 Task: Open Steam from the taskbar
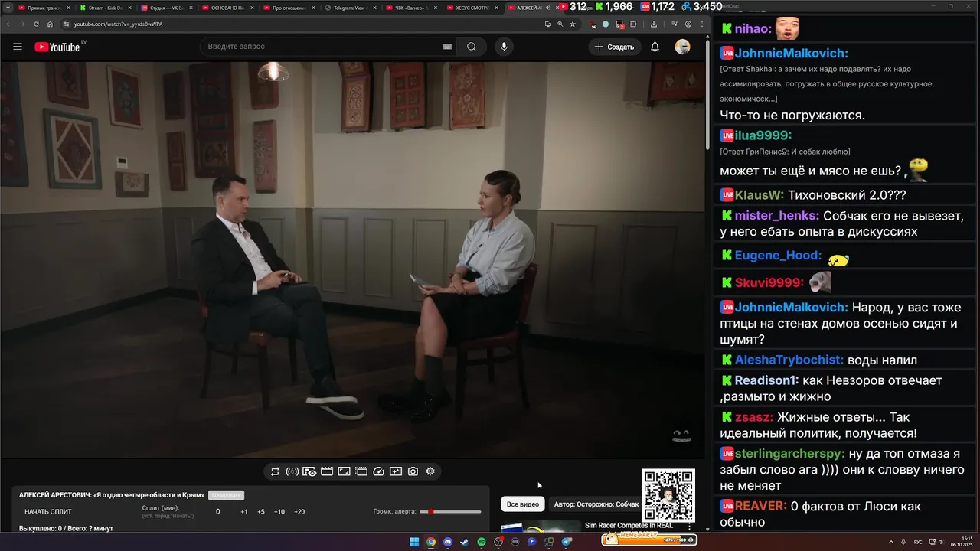tap(464, 542)
